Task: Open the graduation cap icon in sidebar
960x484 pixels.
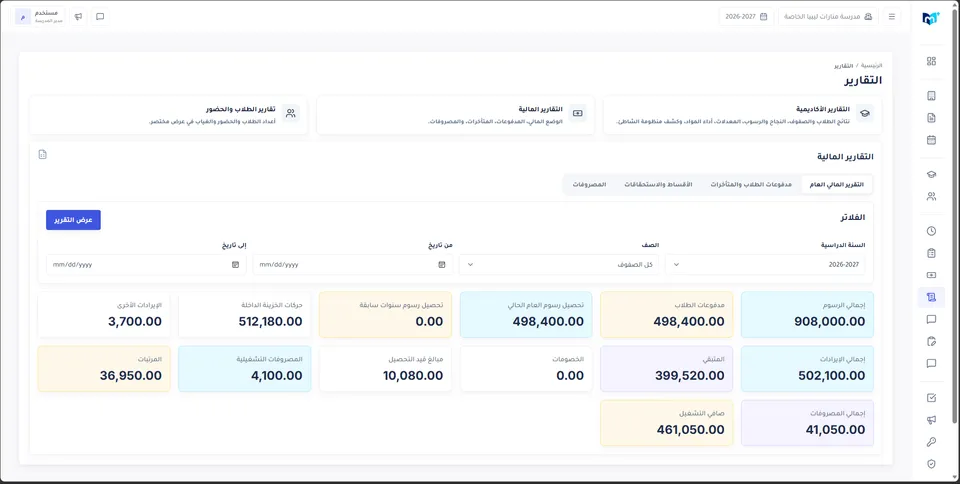Action: [931, 174]
